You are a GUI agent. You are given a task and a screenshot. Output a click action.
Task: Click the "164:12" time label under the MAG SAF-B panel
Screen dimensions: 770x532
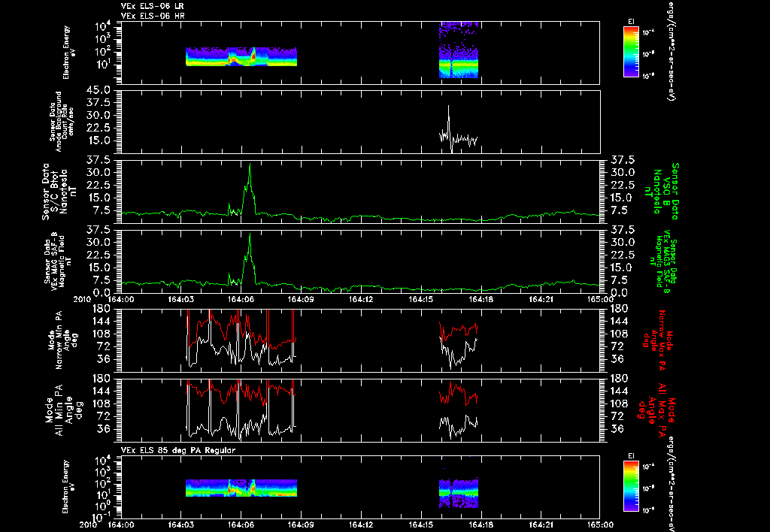[361, 299]
